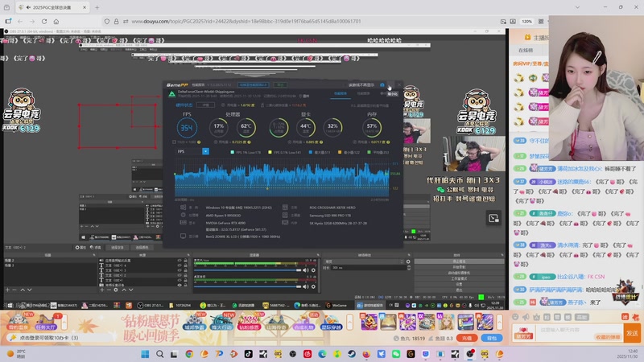The image size is (644, 362).
Task: Open a new browser tab with plus
Action: pyautogui.click(x=97, y=7)
